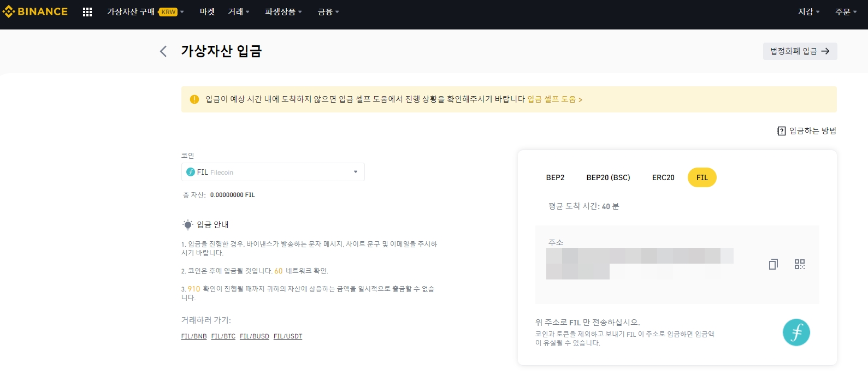
Task: Click the KRW currency badge
Action: coord(168,12)
